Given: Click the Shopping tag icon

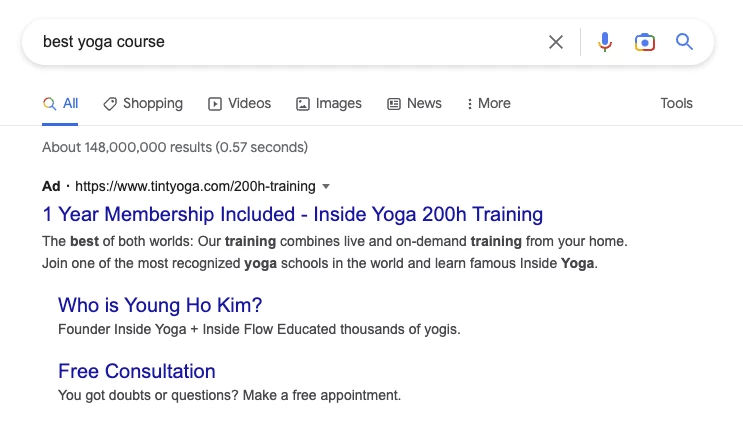Looking at the screenshot, I should tap(110, 103).
